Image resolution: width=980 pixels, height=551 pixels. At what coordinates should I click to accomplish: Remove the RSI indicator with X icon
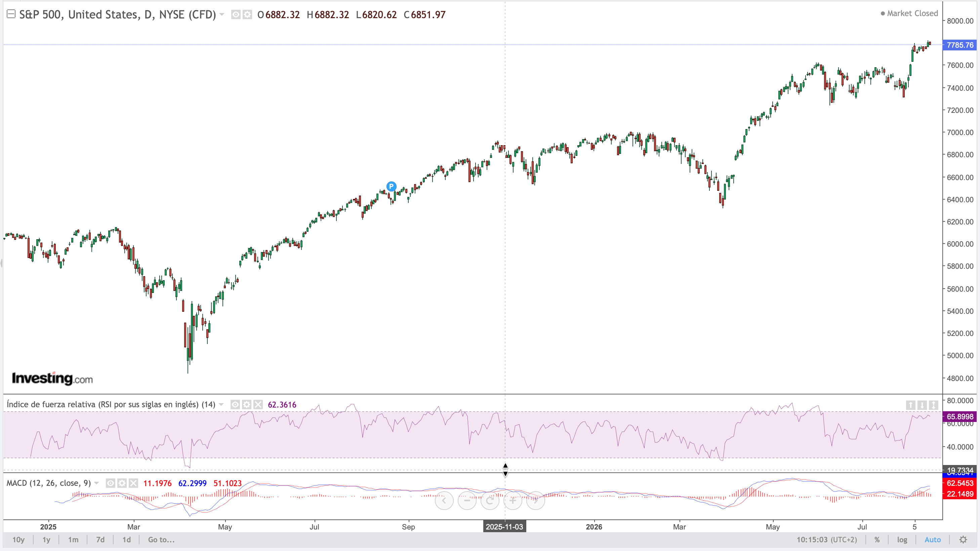point(258,405)
